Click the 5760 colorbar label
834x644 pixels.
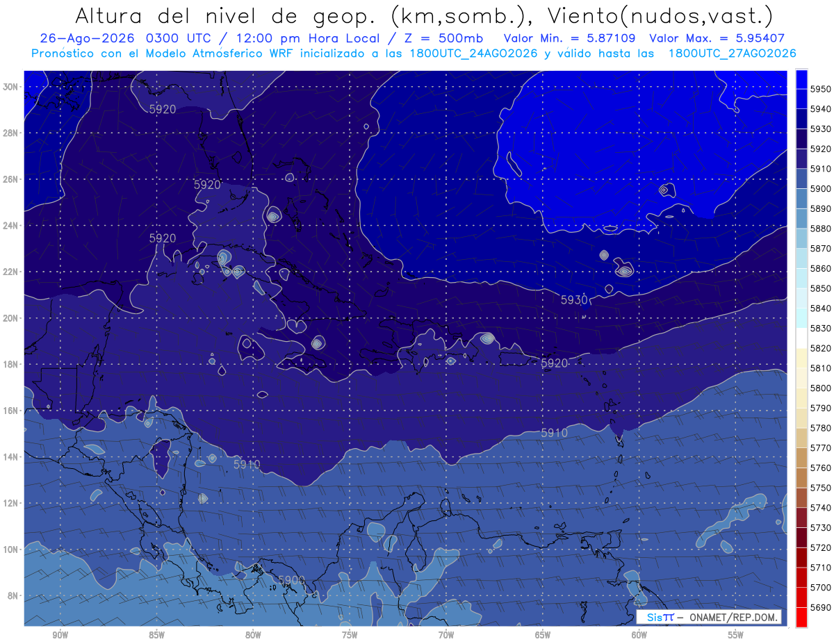click(821, 468)
